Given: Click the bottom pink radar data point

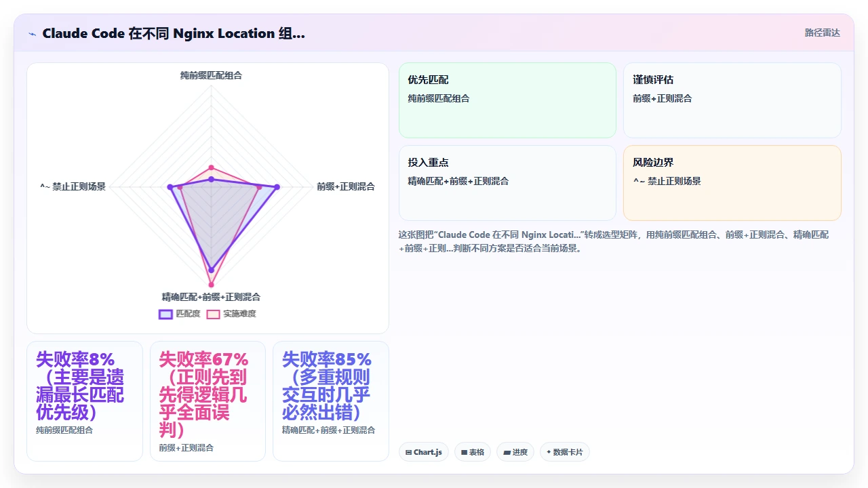Looking at the screenshot, I should point(211,285).
